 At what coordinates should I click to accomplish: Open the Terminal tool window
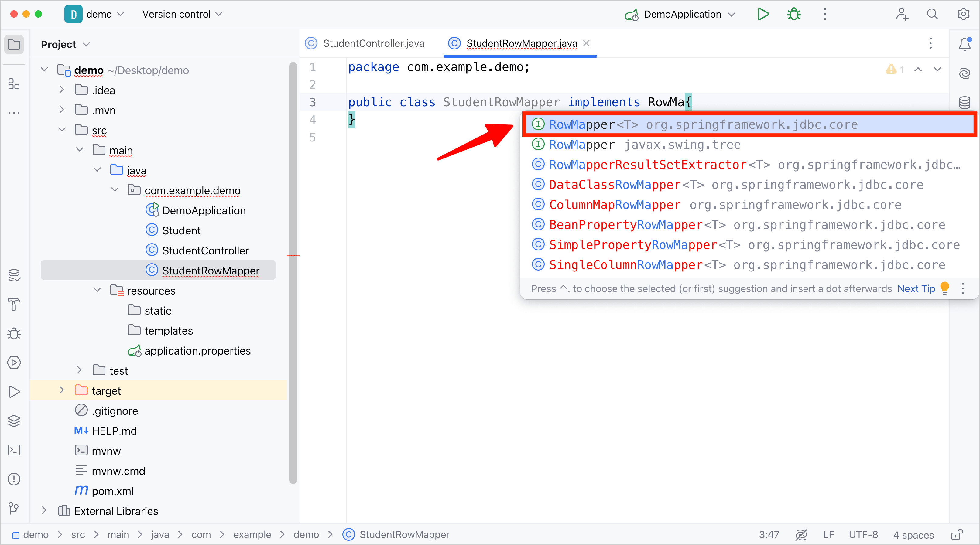(x=14, y=450)
